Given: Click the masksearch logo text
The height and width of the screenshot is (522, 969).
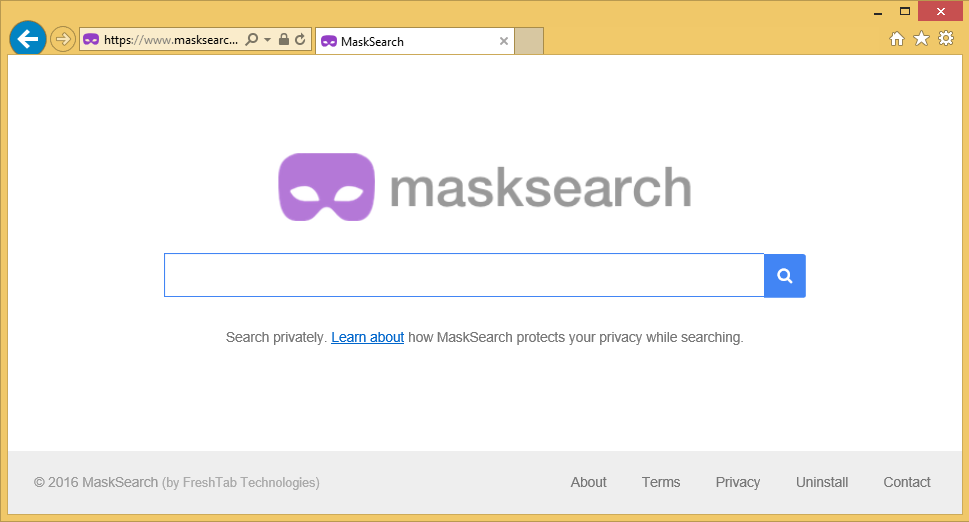Looking at the screenshot, I should 540,187.
